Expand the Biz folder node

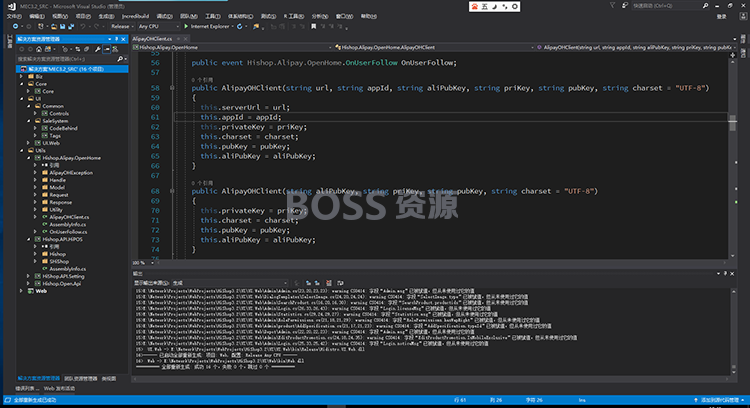point(21,77)
